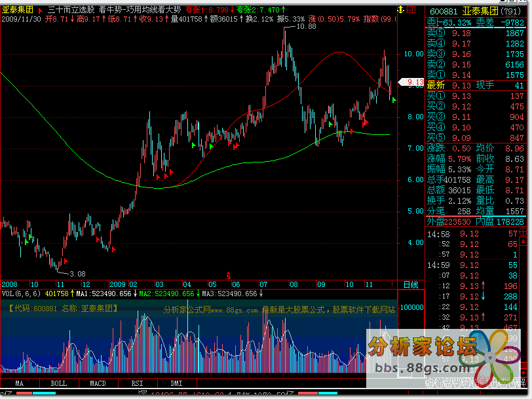
Task: Switch to the BOLL indicator tab
Action: click(58, 383)
